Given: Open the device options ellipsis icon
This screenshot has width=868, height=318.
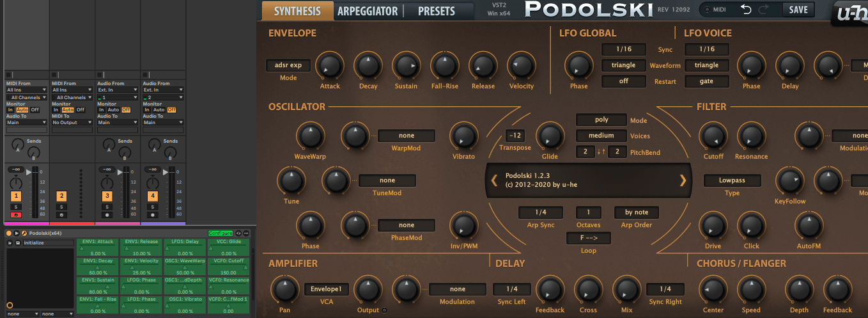Looking at the screenshot, I should pyautogui.click(x=246, y=233).
